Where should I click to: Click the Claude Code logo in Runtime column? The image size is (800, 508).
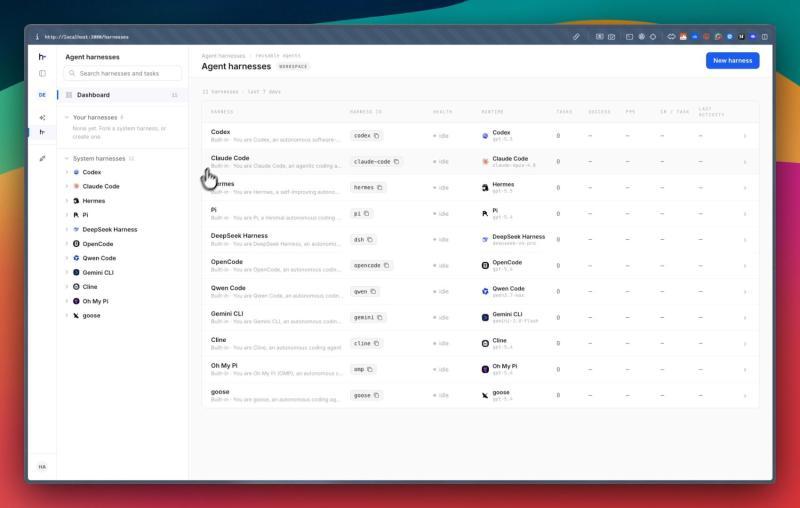pyautogui.click(x=485, y=162)
